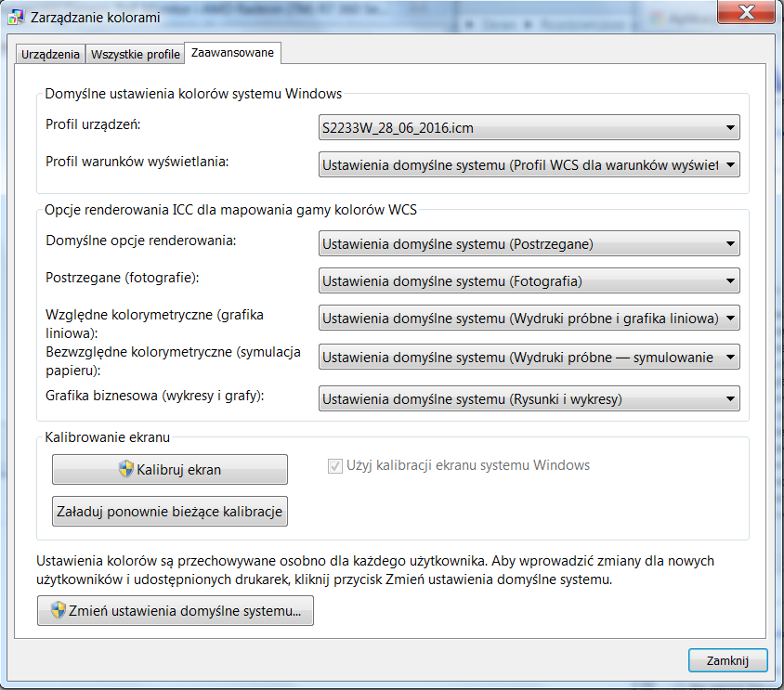Toggle Użyj kalibracji ekranu systemu Windows checkbox

point(335,465)
